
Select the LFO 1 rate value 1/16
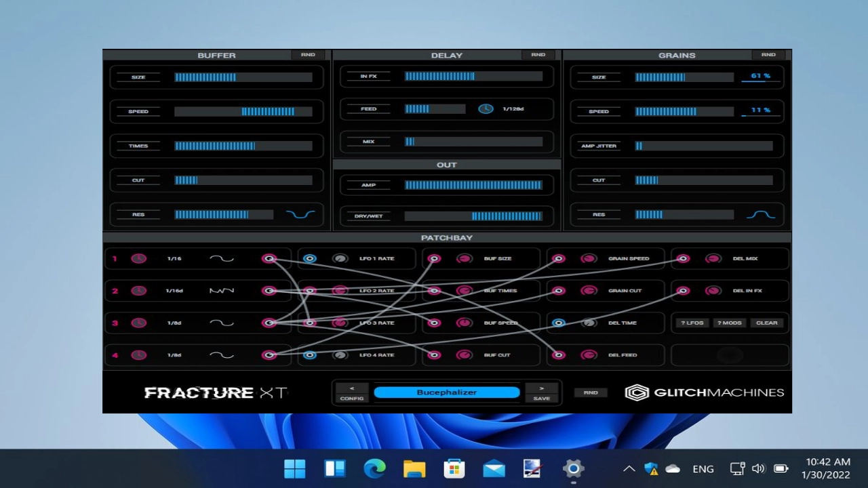click(174, 258)
